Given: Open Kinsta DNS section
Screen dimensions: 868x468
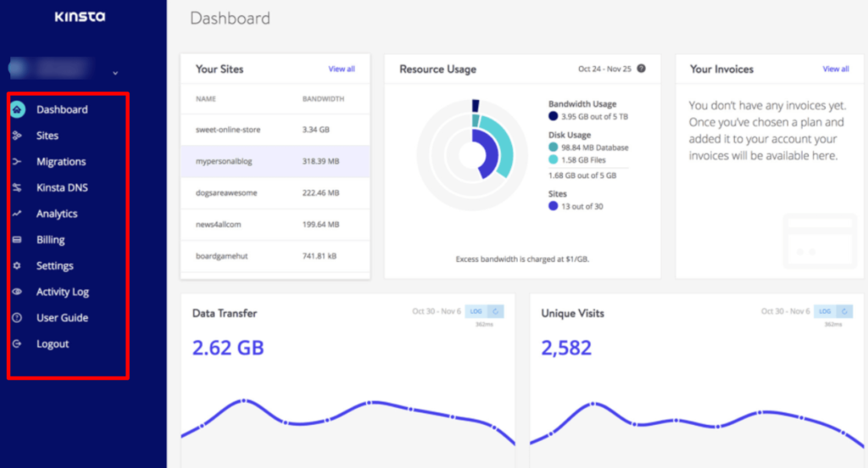Looking at the screenshot, I should pos(62,187).
